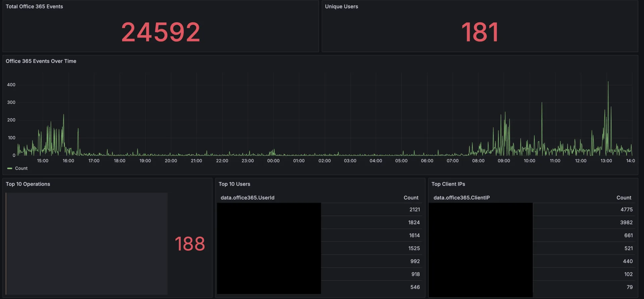Click the green Count legend color swatch
The height and width of the screenshot is (299, 644).
point(10,168)
